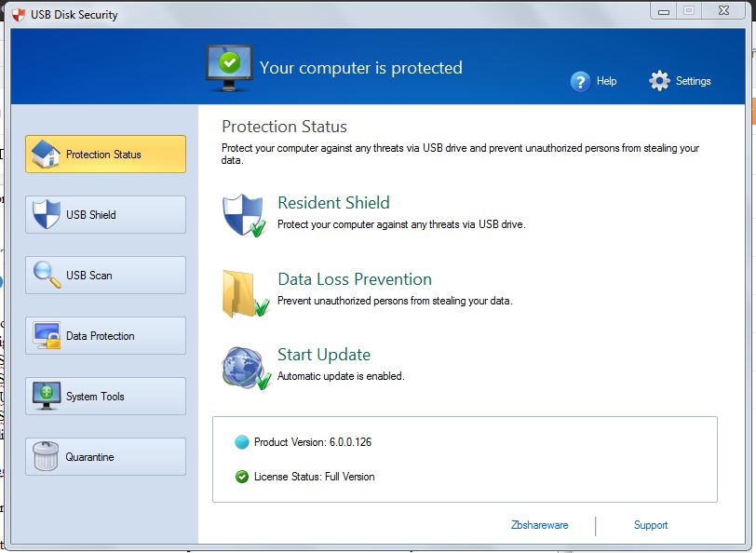Click the trash bin icon for Quarantine

click(46, 456)
